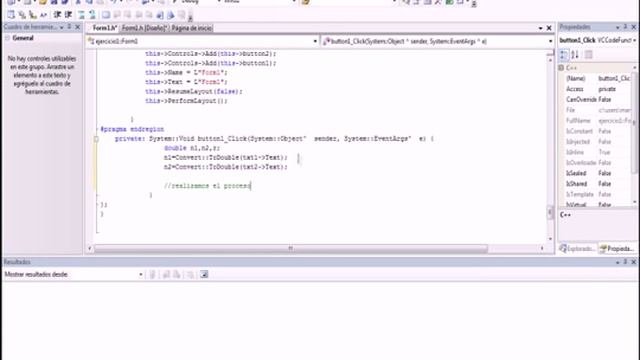Click the 'double n1,n2,r;' code line
The image size is (640, 360).
192,148
